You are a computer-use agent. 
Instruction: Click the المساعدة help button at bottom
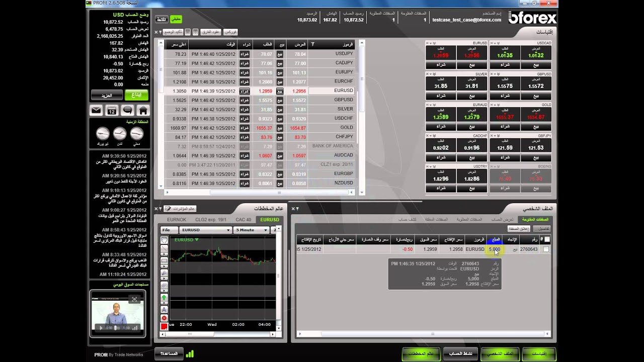pos(169,353)
